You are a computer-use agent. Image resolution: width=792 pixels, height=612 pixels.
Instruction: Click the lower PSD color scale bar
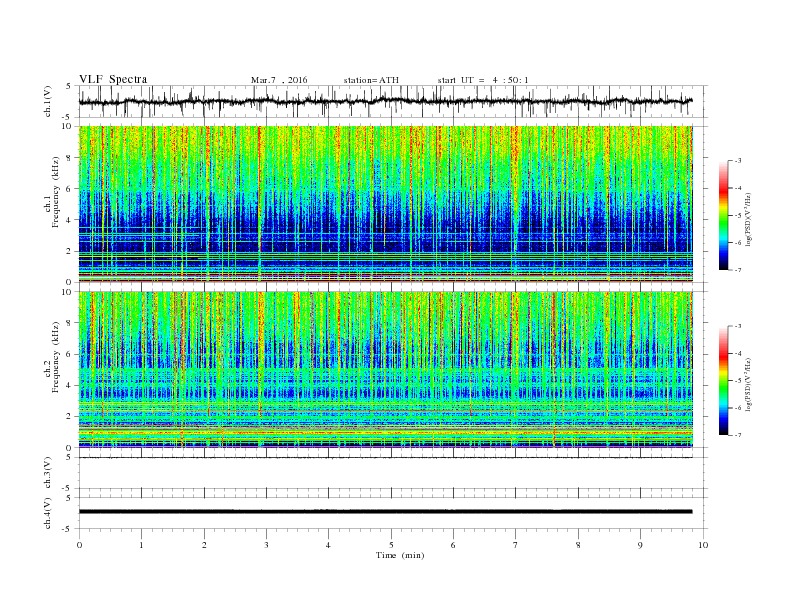point(723,380)
